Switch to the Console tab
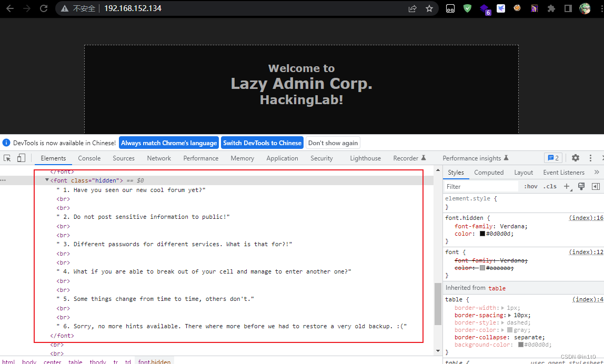Image resolution: width=604 pixels, height=364 pixels. tap(89, 158)
